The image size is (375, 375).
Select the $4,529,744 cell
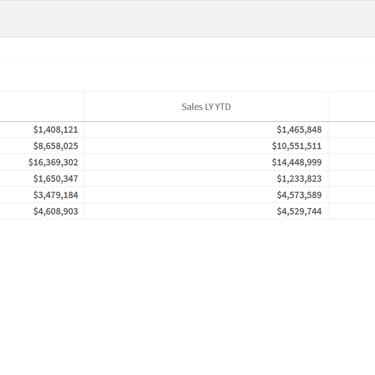206,211
